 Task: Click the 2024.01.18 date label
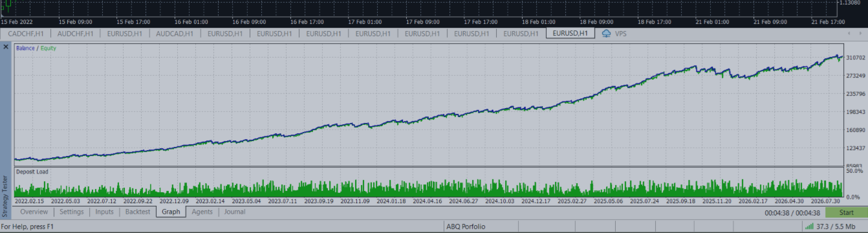pos(392,201)
